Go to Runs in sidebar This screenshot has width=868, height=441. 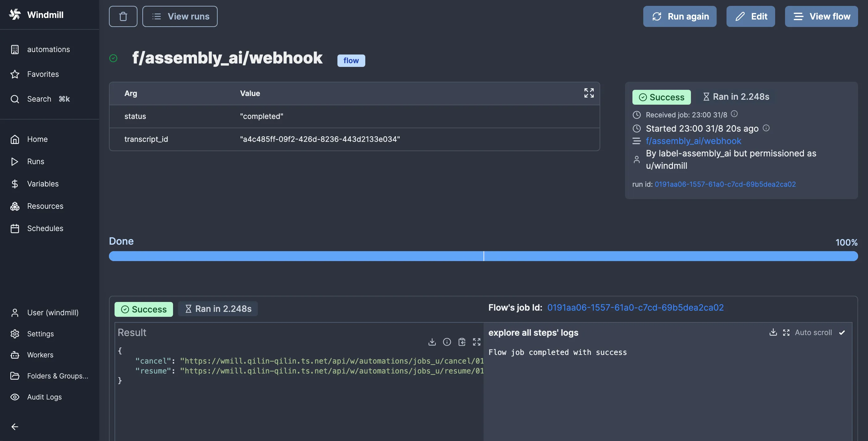click(35, 161)
